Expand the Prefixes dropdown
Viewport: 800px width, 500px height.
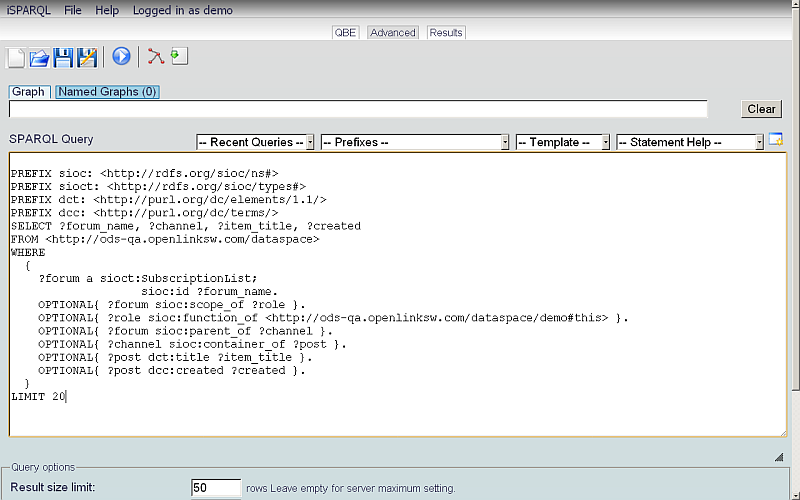point(415,142)
